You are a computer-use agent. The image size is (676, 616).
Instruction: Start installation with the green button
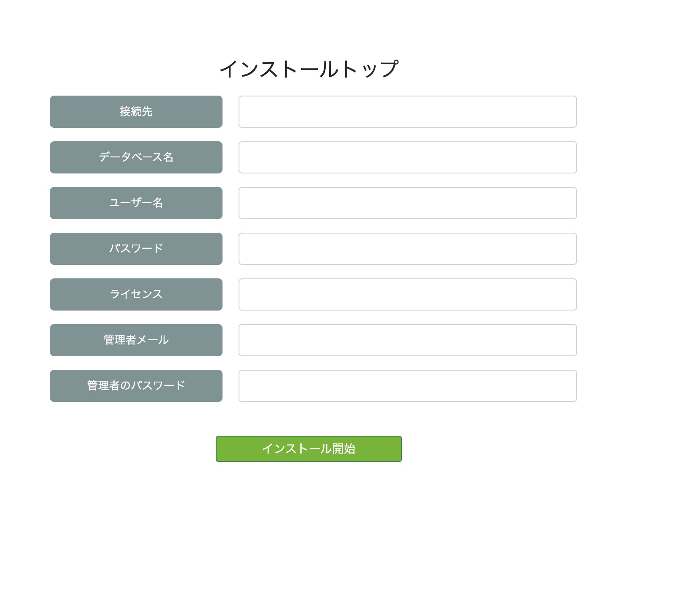tap(308, 449)
